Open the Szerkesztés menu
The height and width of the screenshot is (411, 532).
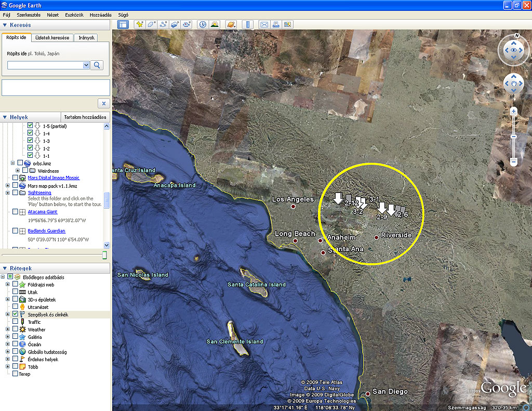point(29,15)
